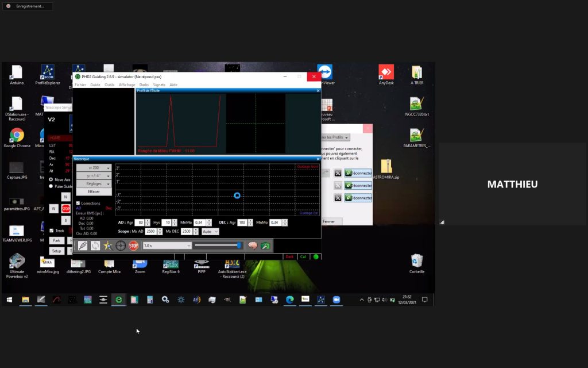Open the Aide menu

pos(173,85)
